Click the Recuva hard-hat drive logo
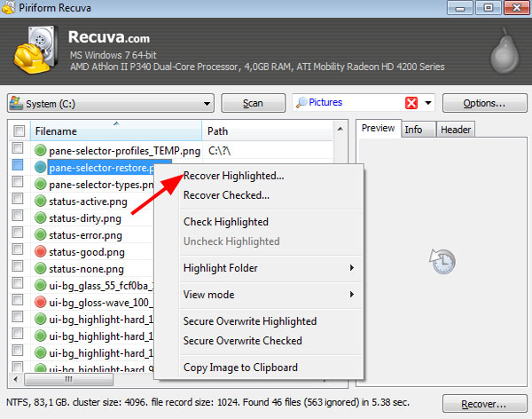532x419 pixels. pyautogui.click(x=35, y=49)
